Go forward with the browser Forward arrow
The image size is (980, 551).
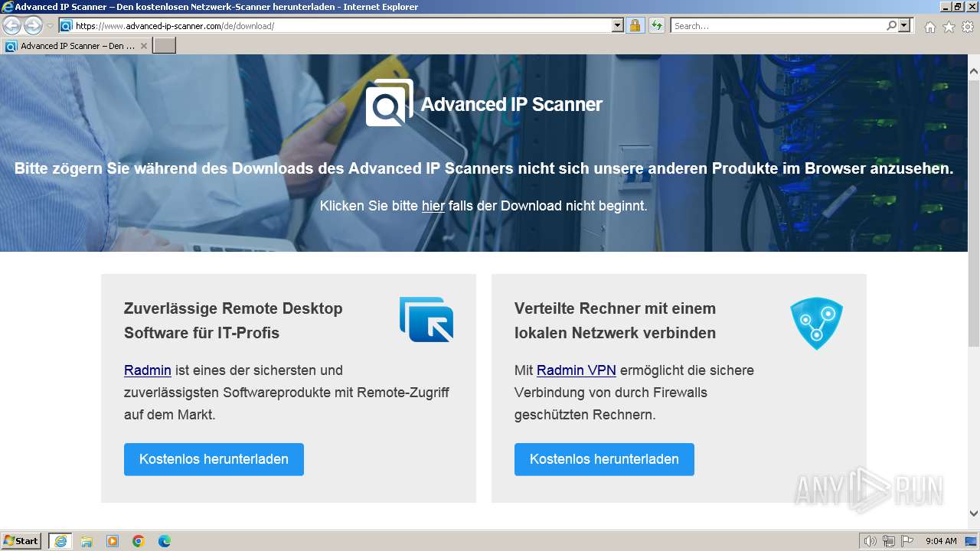pos(33,26)
